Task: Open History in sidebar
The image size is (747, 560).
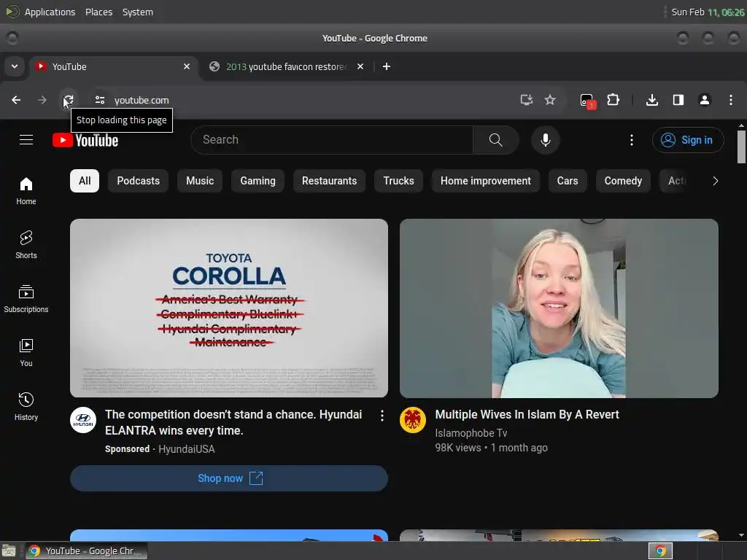Action: [x=26, y=406]
